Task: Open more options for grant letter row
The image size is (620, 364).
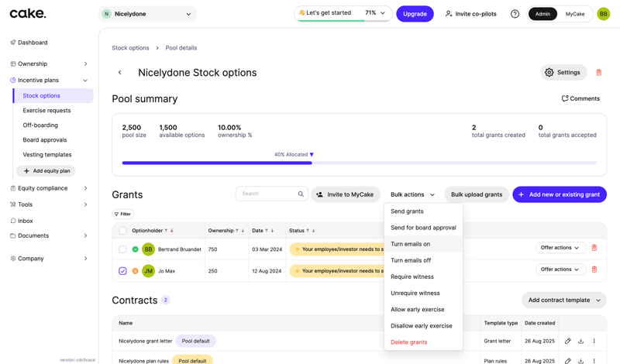Action: pyautogui.click(x=594, y=341)
